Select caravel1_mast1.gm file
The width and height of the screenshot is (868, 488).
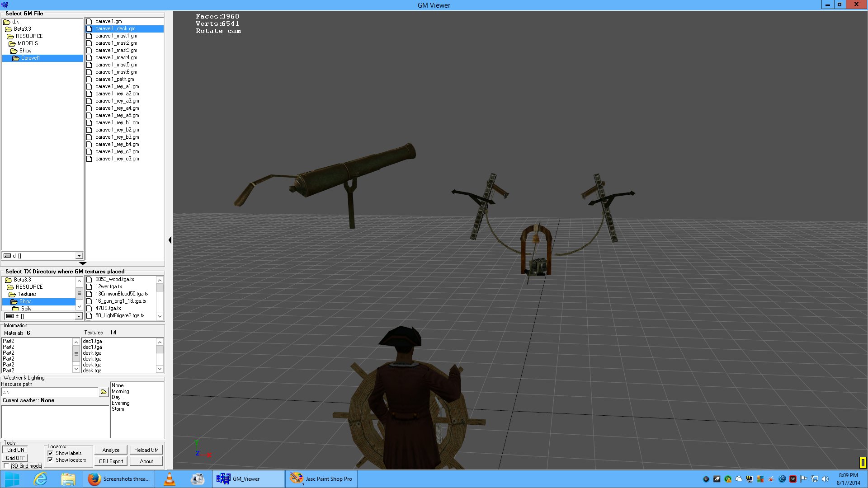[x=116, y=36]
